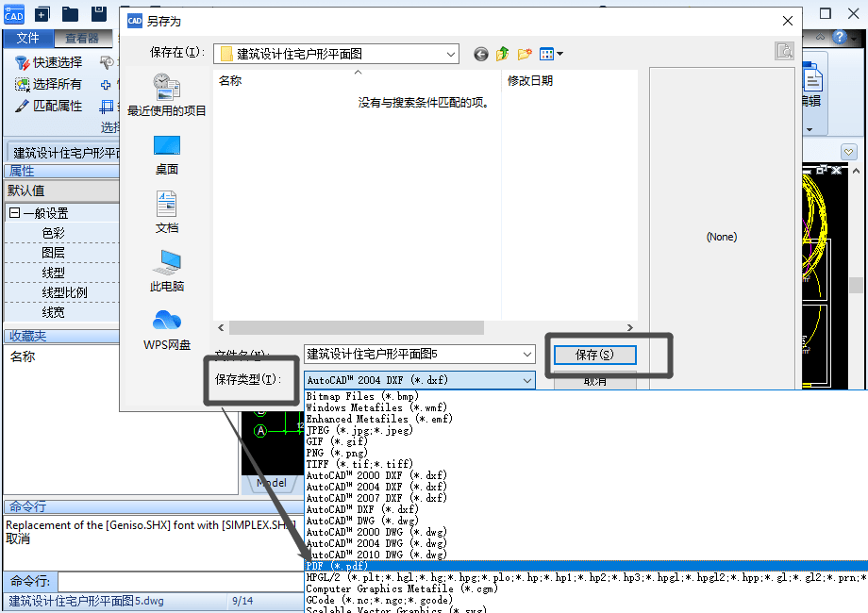Click the file name input field
Viewport: 868px width, 613px height.
click(x=412, y=354)
